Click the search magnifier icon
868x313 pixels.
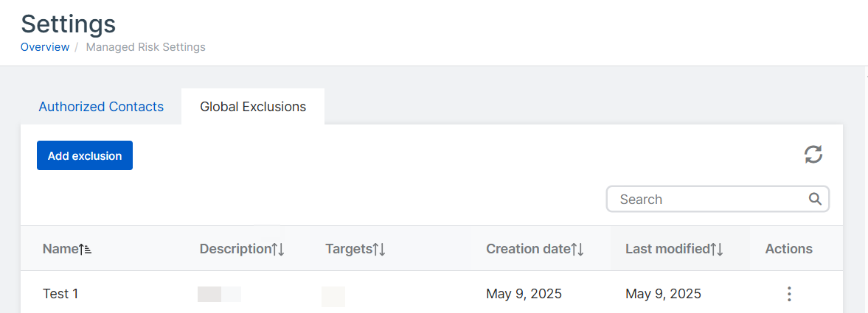point(815,199)
